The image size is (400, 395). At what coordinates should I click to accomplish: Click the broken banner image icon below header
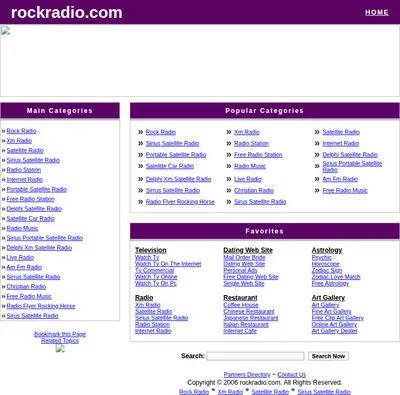5,31
